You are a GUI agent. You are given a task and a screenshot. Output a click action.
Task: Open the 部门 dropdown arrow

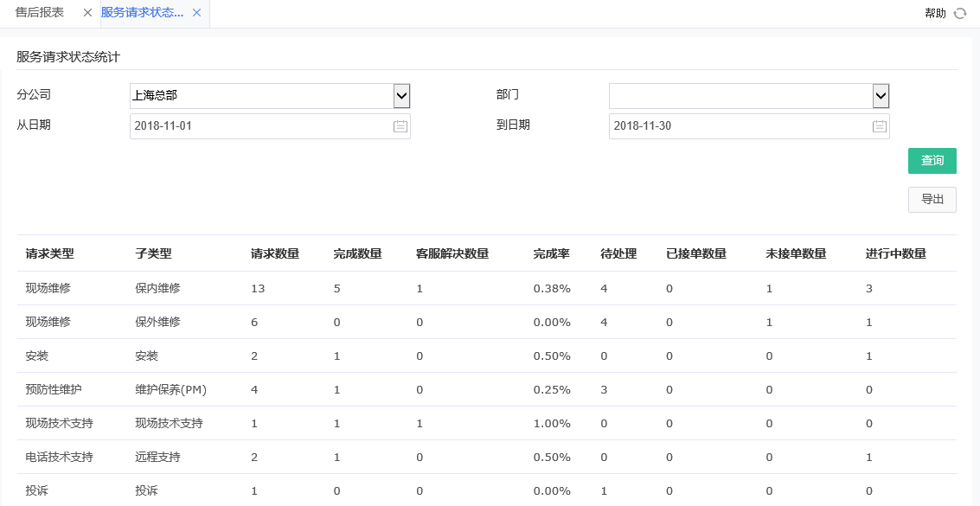click(x=881, y=95)
